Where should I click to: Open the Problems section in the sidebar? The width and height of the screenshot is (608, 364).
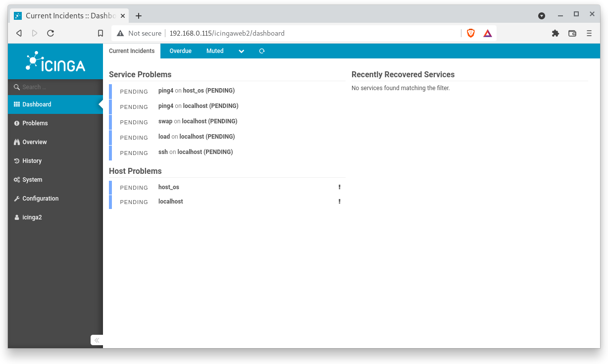[x=35, y=123]
